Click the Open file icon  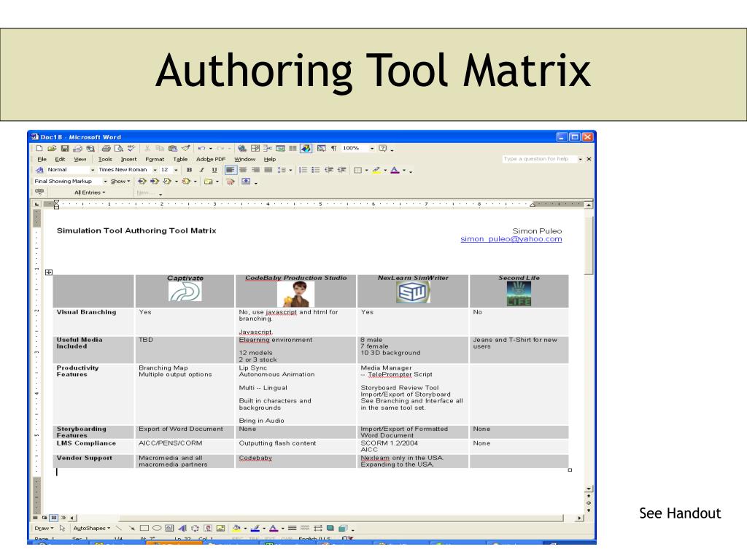(x=52, y=149)
